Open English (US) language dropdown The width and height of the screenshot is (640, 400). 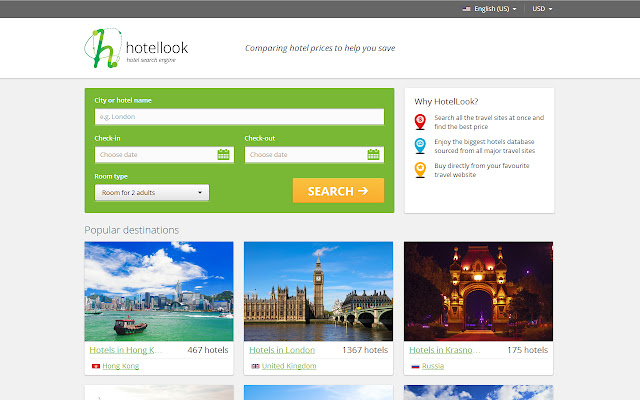click(x=490, y=9)
